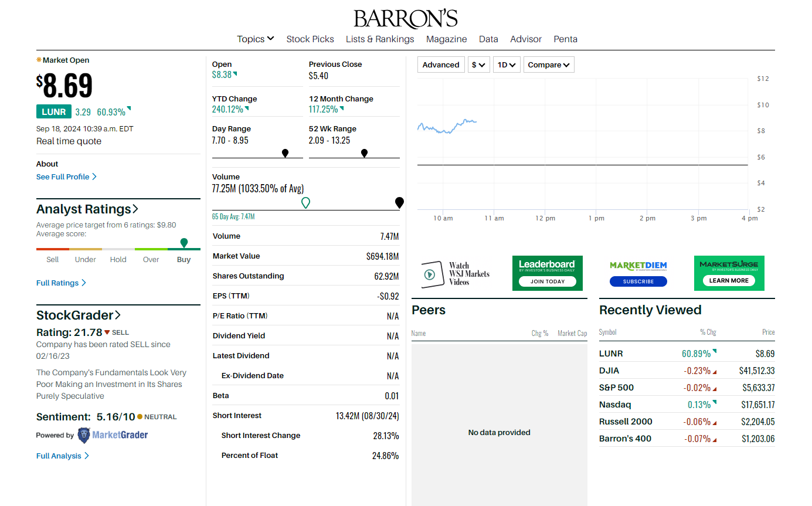Expand the StockGrader heading
The width and height of the screenshot is (812, 506).
coord(79,315)
